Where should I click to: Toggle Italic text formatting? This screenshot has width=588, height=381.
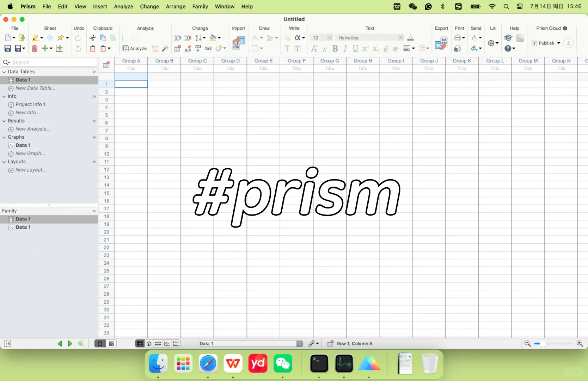coord(345,48)
